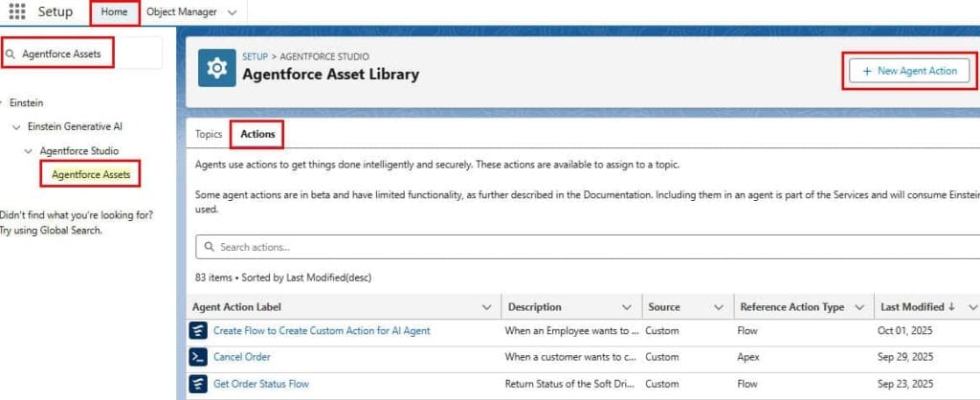
Task: Open the Home tab
Action: (115, 11)
